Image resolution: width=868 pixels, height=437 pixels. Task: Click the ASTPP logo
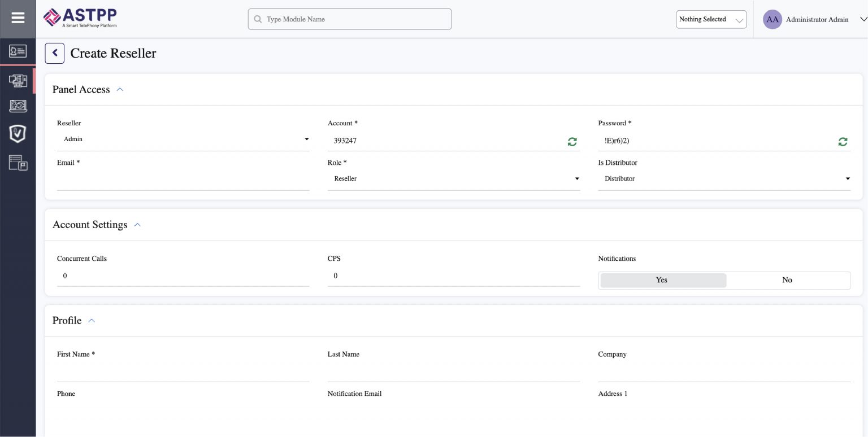tap(79, 18)
